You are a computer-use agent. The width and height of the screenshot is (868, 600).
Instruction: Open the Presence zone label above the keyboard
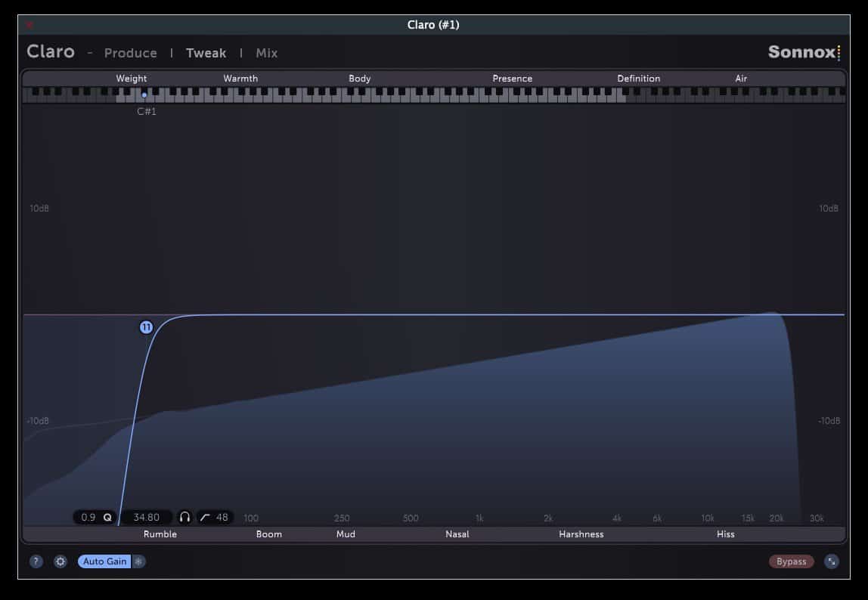pyautogui.click(x=513, y=78)
